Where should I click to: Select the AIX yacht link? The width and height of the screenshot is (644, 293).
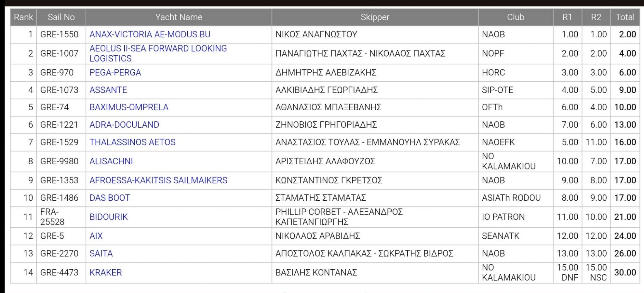(x=96, y=236)
